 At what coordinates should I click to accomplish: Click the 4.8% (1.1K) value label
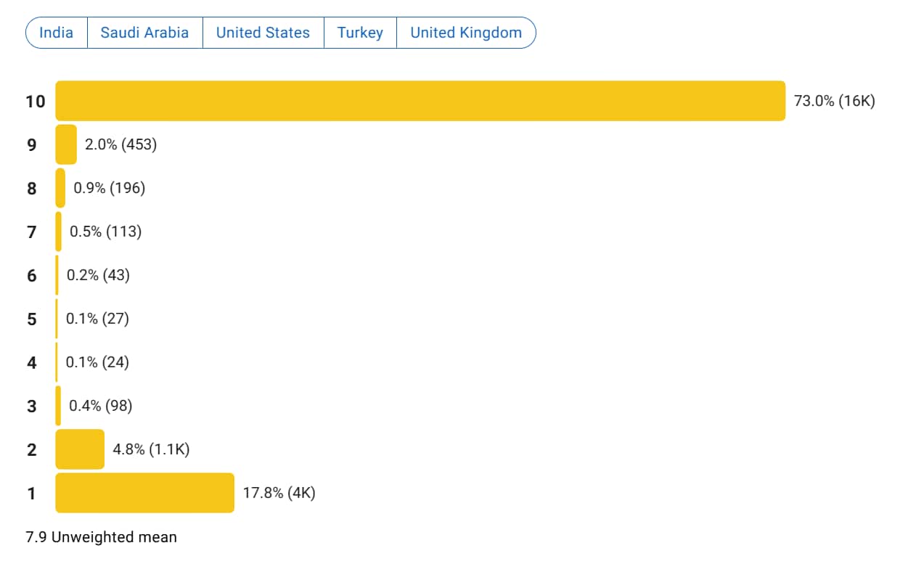tap(151, 449)
